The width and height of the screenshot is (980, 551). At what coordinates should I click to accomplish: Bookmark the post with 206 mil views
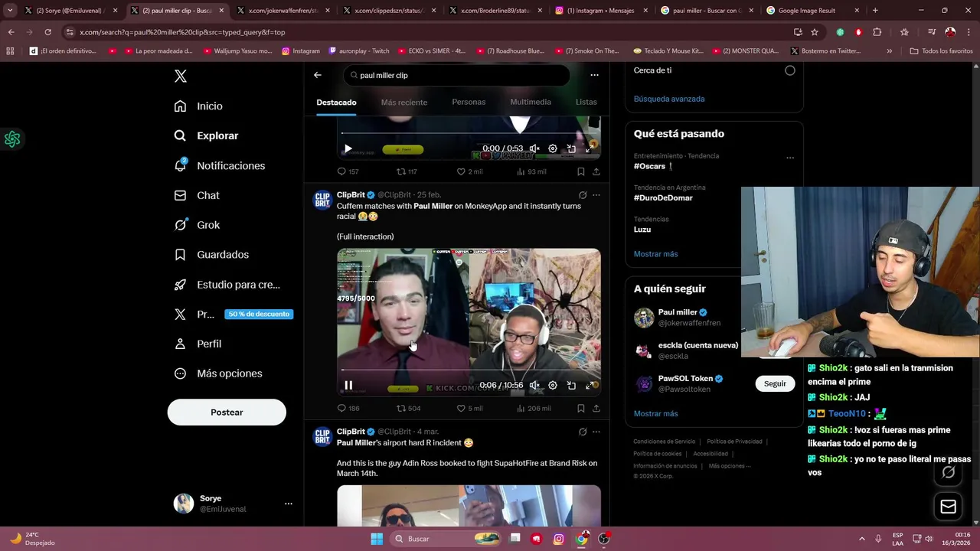(581, 408)
